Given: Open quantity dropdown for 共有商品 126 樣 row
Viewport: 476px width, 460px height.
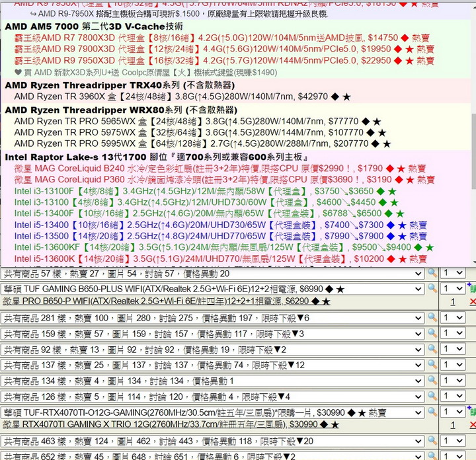Looking at the screenshot, I should click(x=453, y=396).
